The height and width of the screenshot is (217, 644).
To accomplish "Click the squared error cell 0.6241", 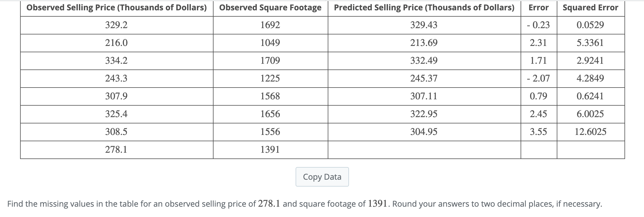I will tap(590, 96).
